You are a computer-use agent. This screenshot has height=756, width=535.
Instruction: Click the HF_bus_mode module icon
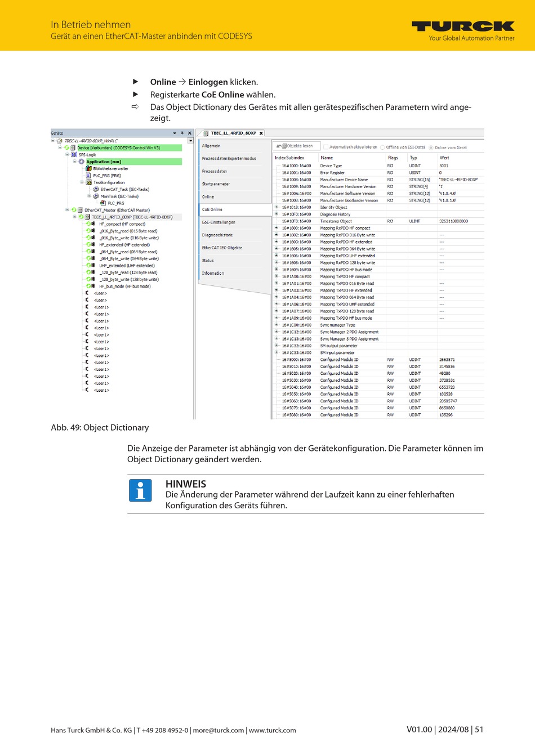pyautogui.click(x=93, y=286)
